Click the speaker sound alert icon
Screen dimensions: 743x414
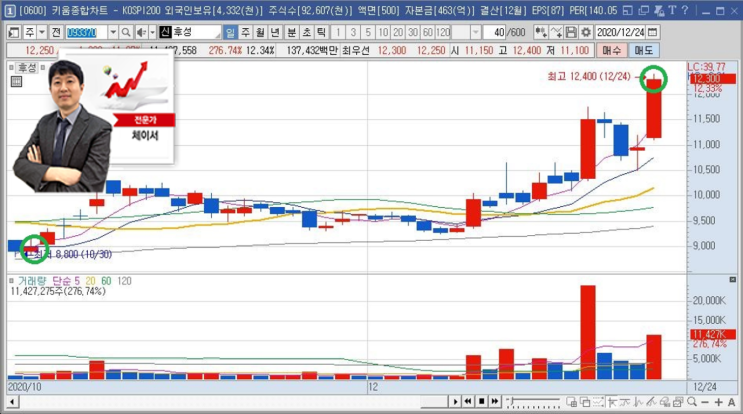coord(141,32)
